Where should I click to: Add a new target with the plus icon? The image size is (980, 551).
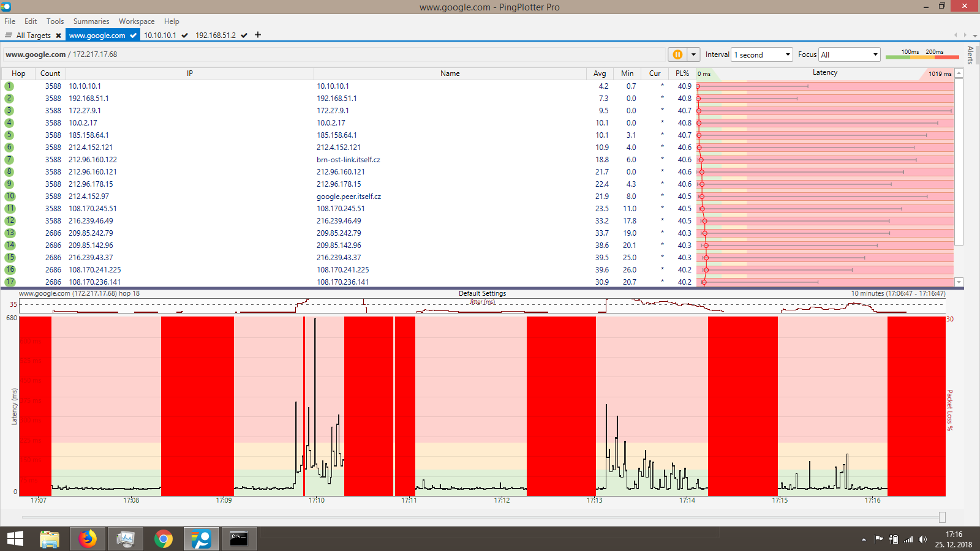258,35
